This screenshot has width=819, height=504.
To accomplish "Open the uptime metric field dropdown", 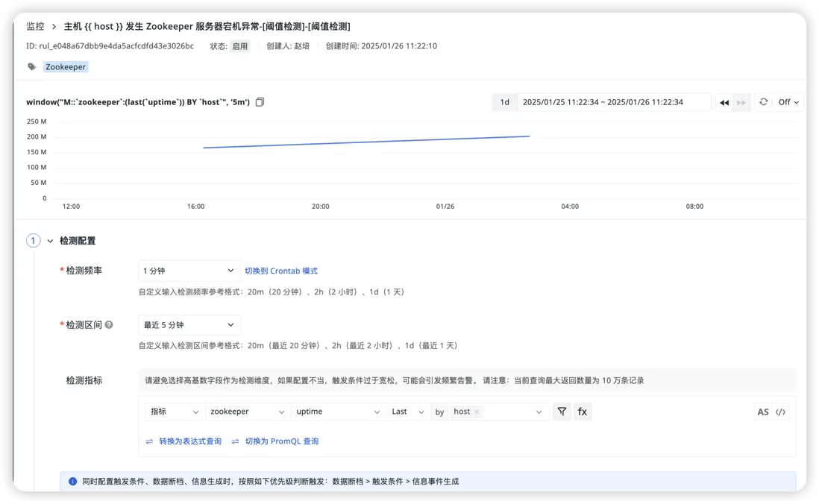I will (338, 412).
